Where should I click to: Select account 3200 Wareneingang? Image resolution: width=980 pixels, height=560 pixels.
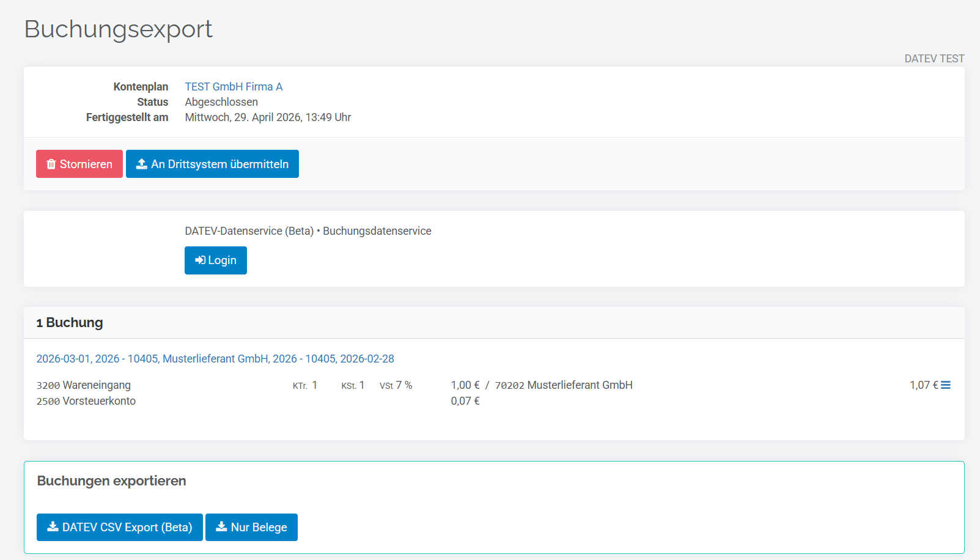pos(84,385)
